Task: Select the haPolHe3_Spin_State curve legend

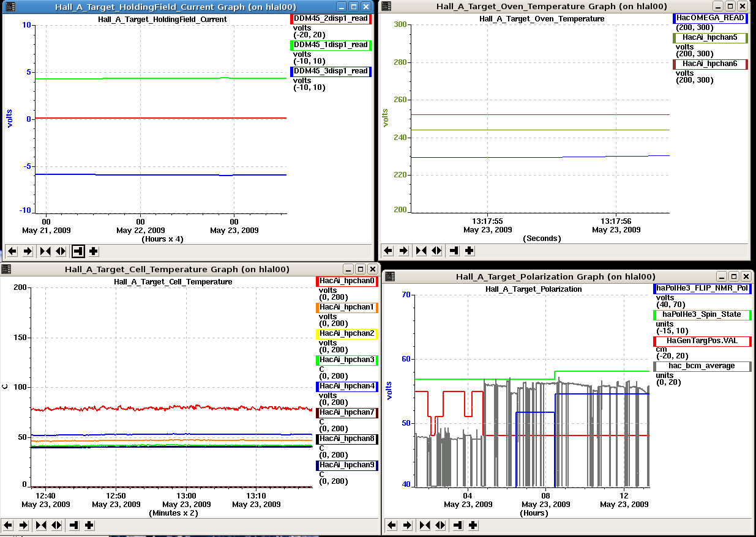Action: coord(702,315)
